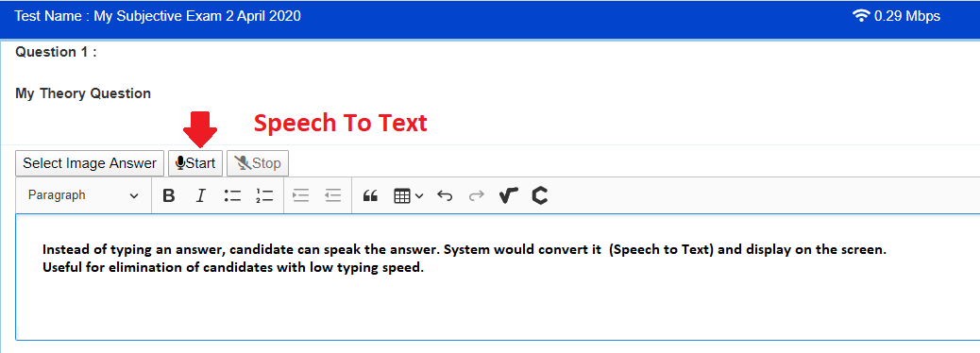Click the 0.29 Mbps speed indicator
The height and width of the screenshot is (353, 980).
[907, 16]
